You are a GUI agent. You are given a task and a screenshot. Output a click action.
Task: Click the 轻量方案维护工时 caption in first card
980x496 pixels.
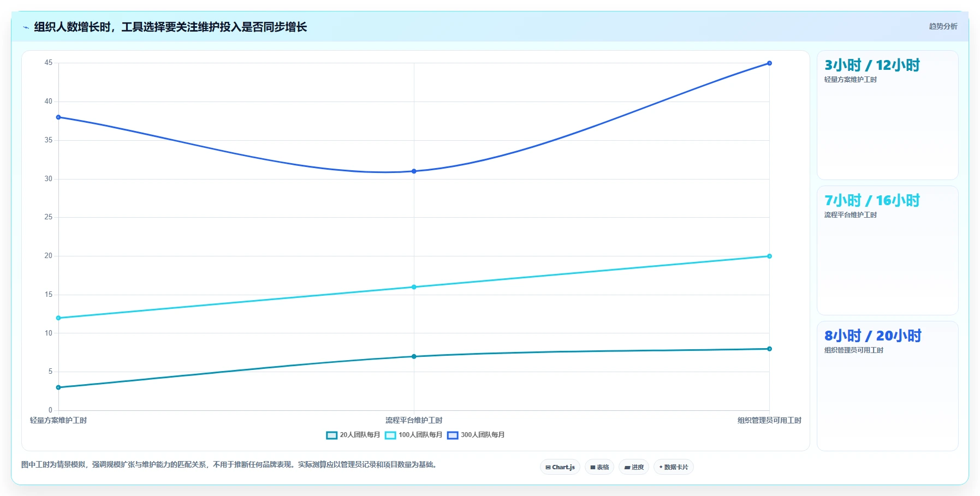tap(851, 80)
